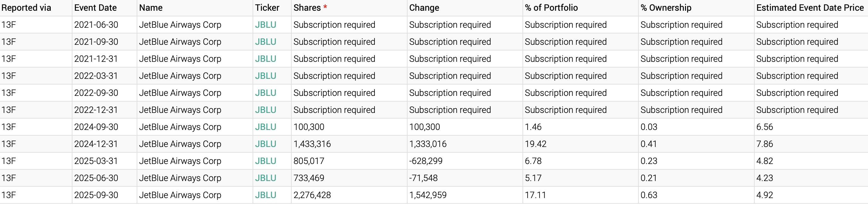This screenshot has width=868, height=205.
Task: Click JBLU ticker in 2021-12-31 row
Action: [266, 59]
